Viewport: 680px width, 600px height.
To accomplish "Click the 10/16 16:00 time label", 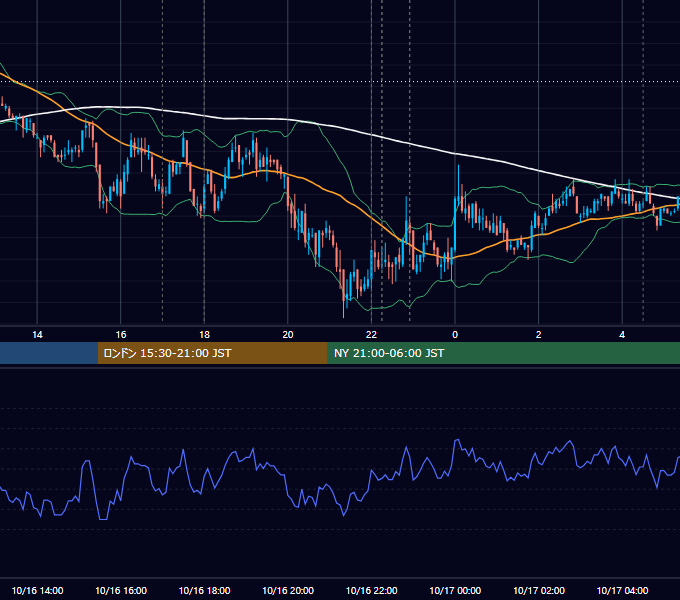I will point(121,590).
